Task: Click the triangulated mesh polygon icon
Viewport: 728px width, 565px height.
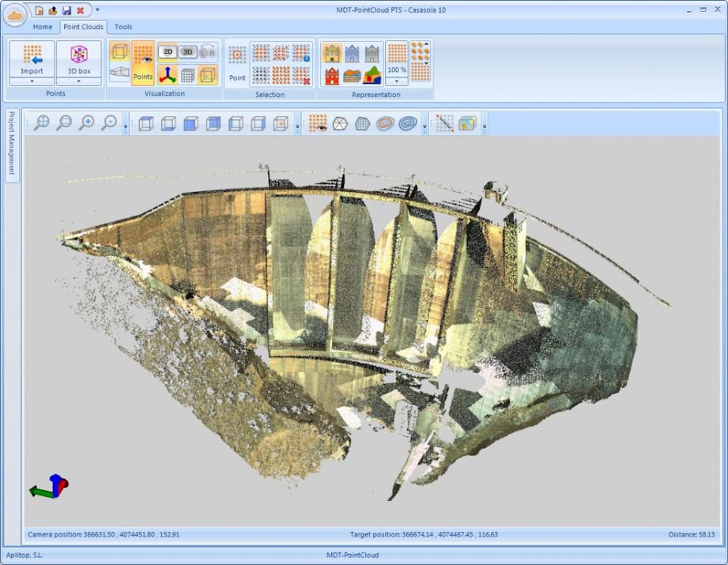Action: pyautogui.click(x=340, y=123)
